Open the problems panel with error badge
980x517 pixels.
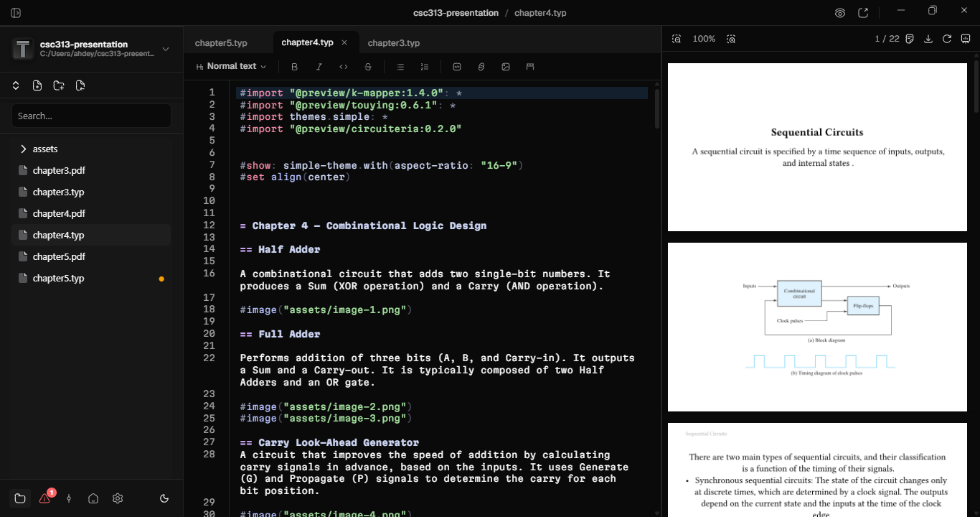pyautogui.click(x=45, y=498)
